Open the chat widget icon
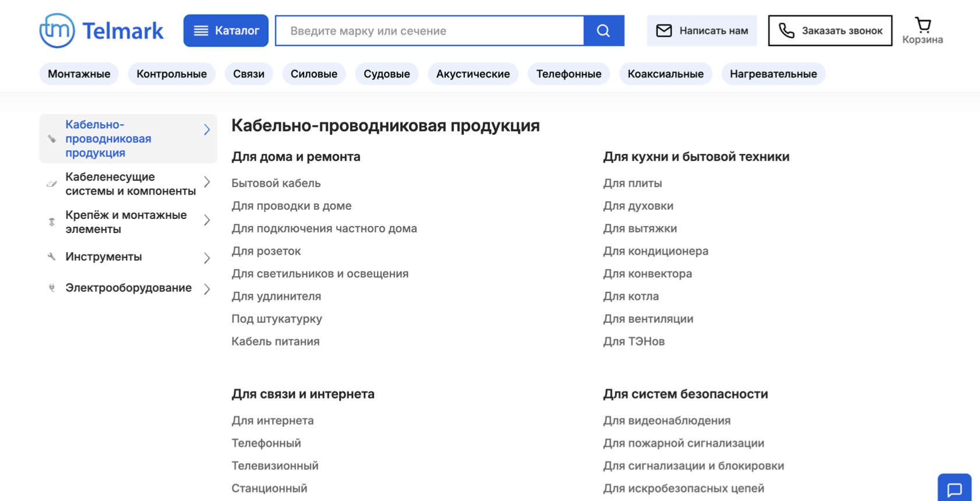This screenshot has width=980, height=501. coord(954,488)
